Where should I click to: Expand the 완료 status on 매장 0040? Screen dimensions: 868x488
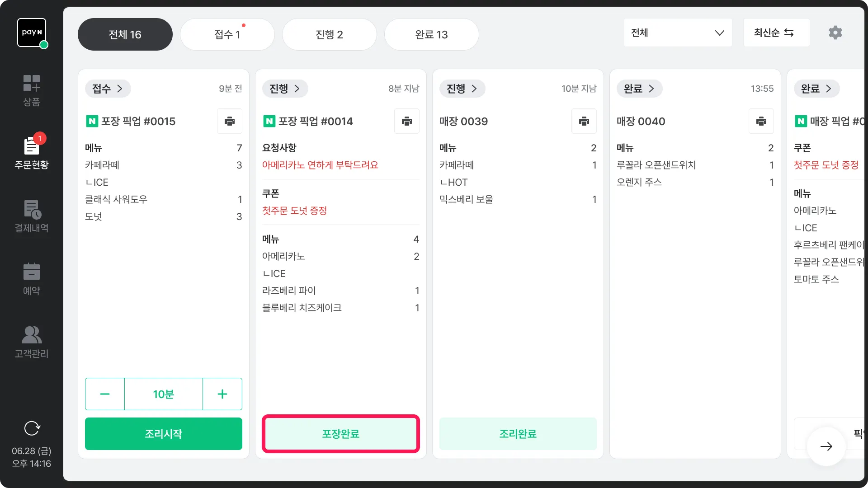[x=639, y=89]
